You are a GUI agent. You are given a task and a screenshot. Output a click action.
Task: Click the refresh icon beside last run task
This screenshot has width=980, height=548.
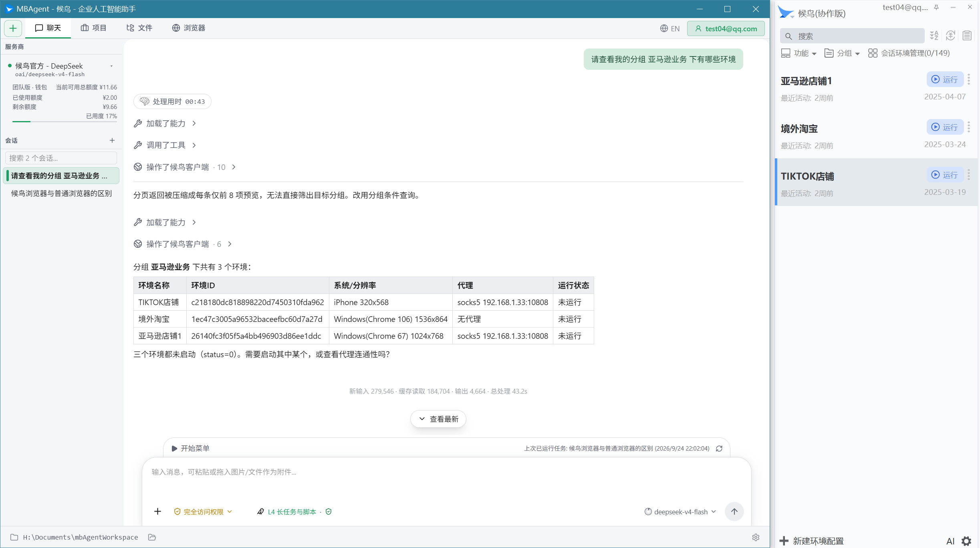[x=719, y=449]
